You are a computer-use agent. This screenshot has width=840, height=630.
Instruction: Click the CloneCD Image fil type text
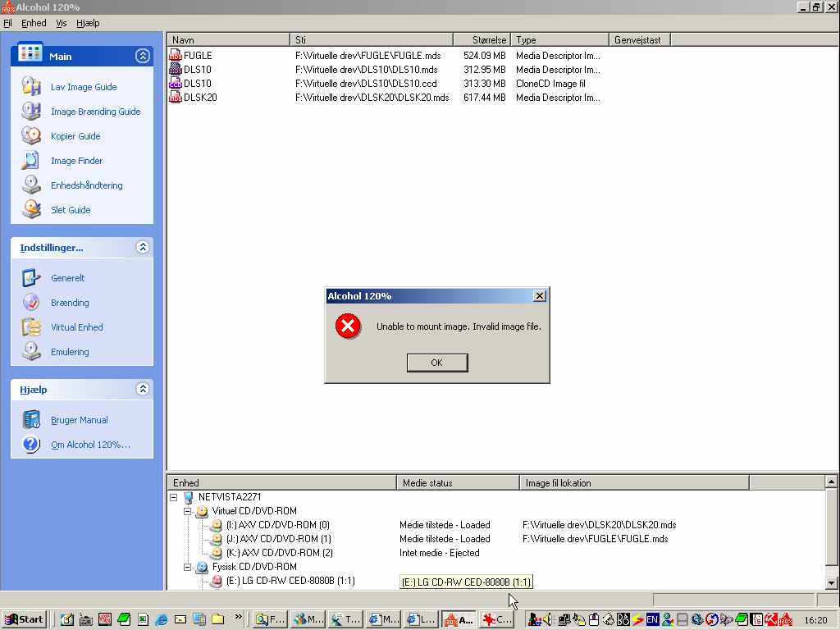(x=550, y=84)
